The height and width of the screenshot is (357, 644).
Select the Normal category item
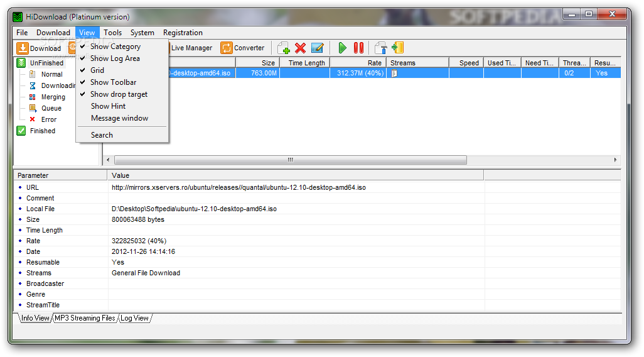click(x=51, y=74)
